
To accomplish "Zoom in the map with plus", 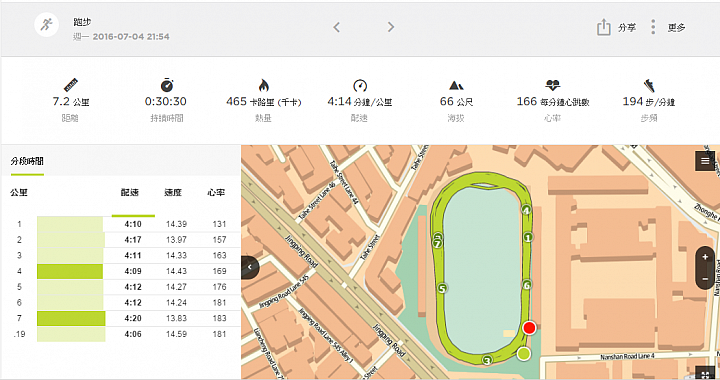I will (x=705, y=257).
